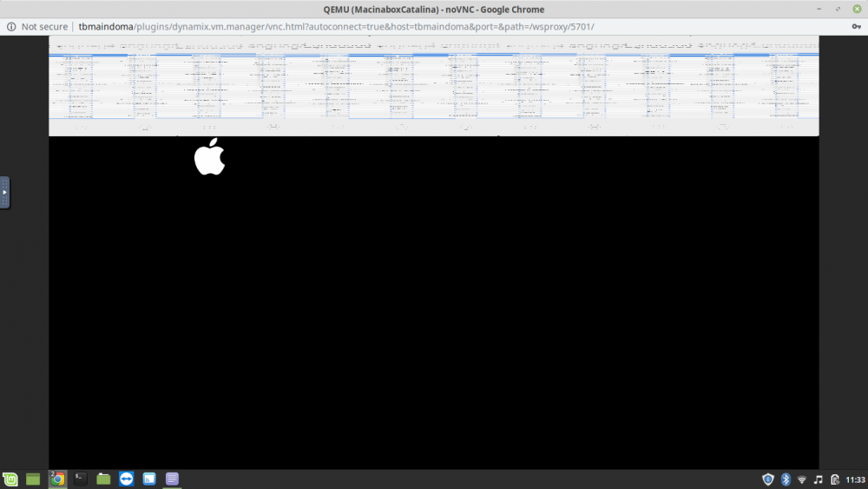Click the shield update manager tray icon

[x=768, y=479]
